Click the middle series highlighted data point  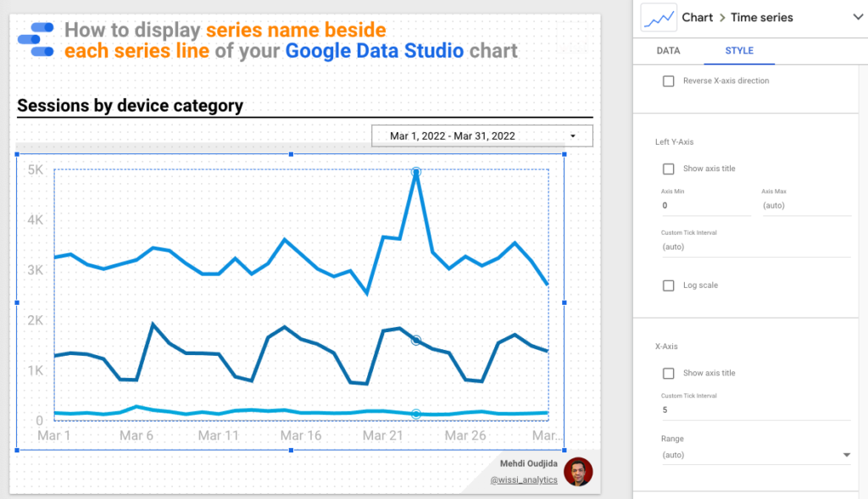[x=416, y=341]
